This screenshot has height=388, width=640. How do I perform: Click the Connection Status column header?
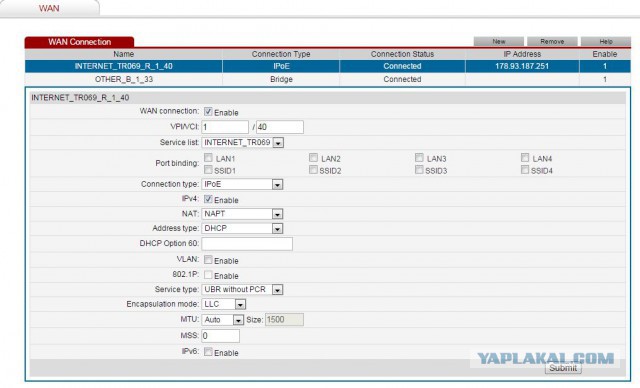pos(402,54)
